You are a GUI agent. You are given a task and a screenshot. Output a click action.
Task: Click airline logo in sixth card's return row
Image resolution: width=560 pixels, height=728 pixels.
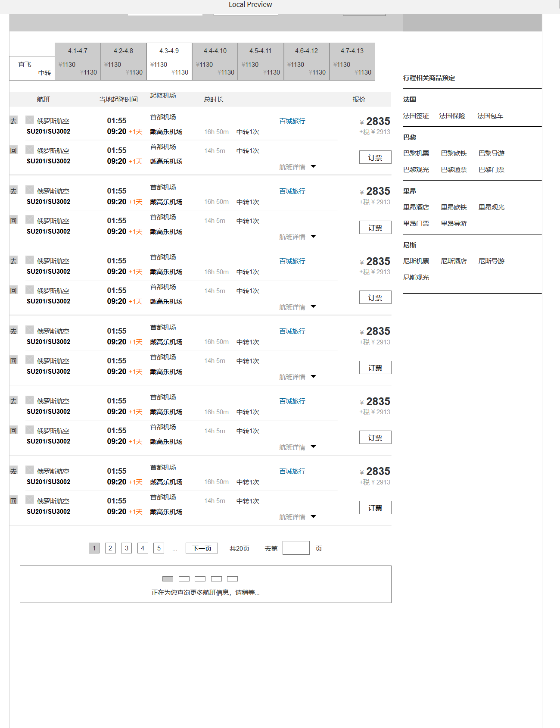[30, 500]
